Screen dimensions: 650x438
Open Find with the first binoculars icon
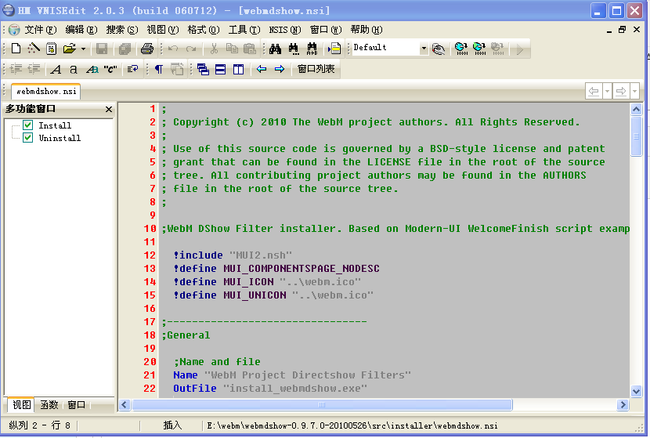point(275,48)
